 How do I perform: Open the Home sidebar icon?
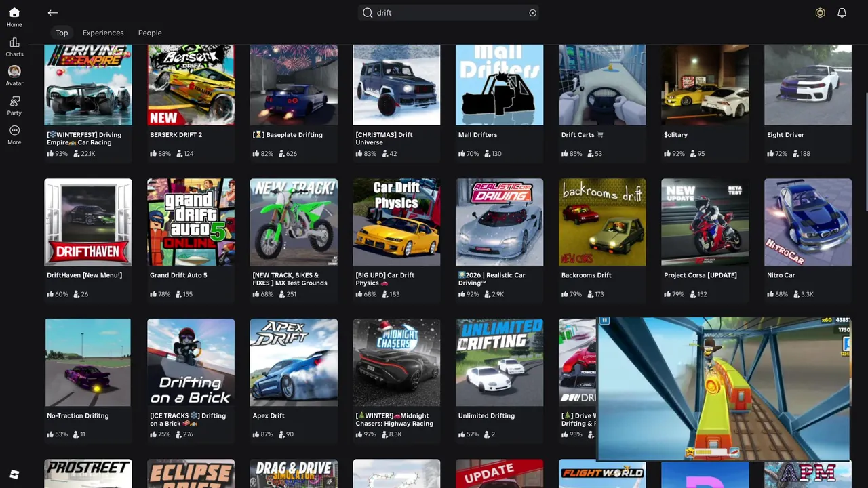coord(14,17)
